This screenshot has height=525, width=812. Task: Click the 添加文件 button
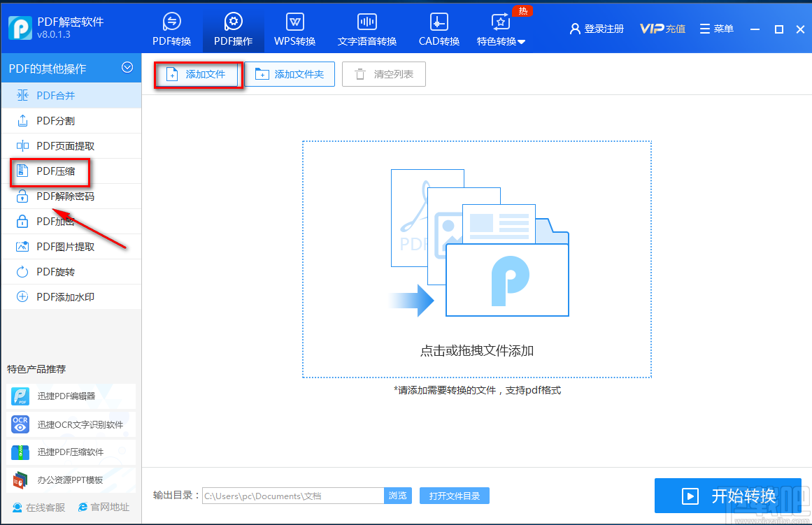point(198,73)
